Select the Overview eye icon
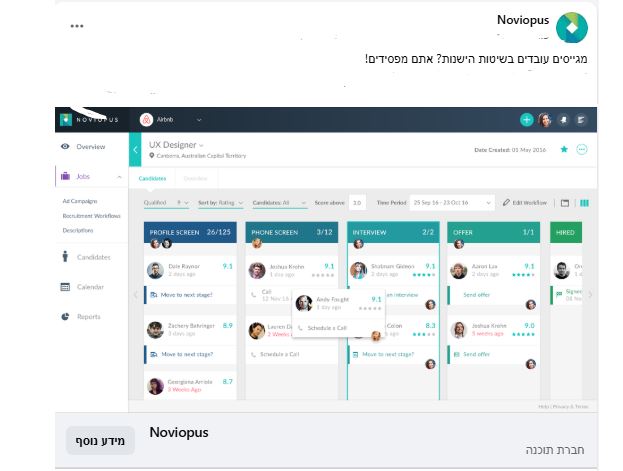The height and width of the screenshot is (471, 623). coord(65,147)
